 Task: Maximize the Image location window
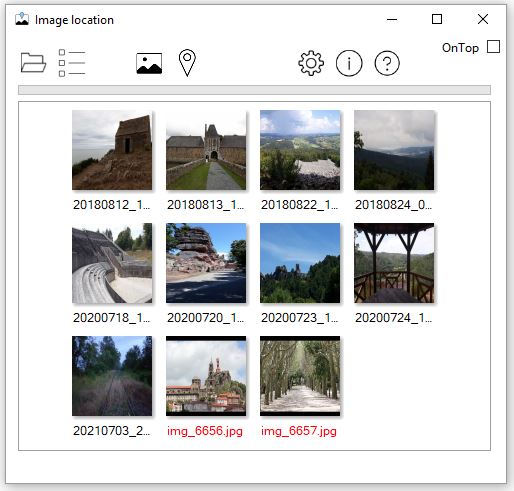(x=437, y=19)
